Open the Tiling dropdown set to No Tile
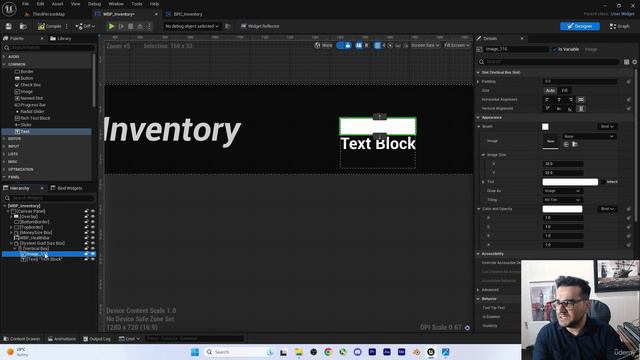 562,200
